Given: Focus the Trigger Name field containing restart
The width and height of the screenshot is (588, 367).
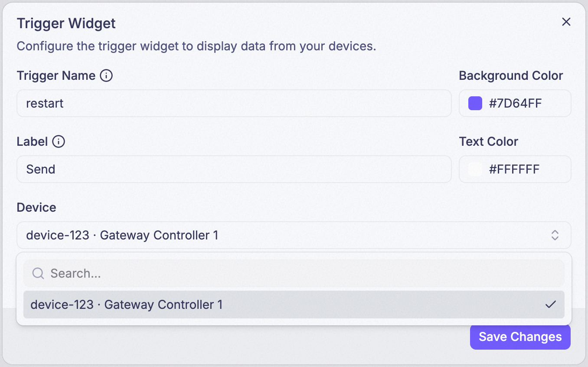Looking at the screenshot, I should [234, 103].
